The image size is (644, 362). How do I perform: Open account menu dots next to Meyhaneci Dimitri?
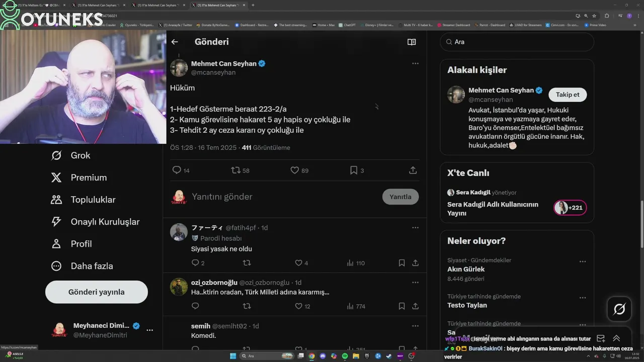point(149,330)
